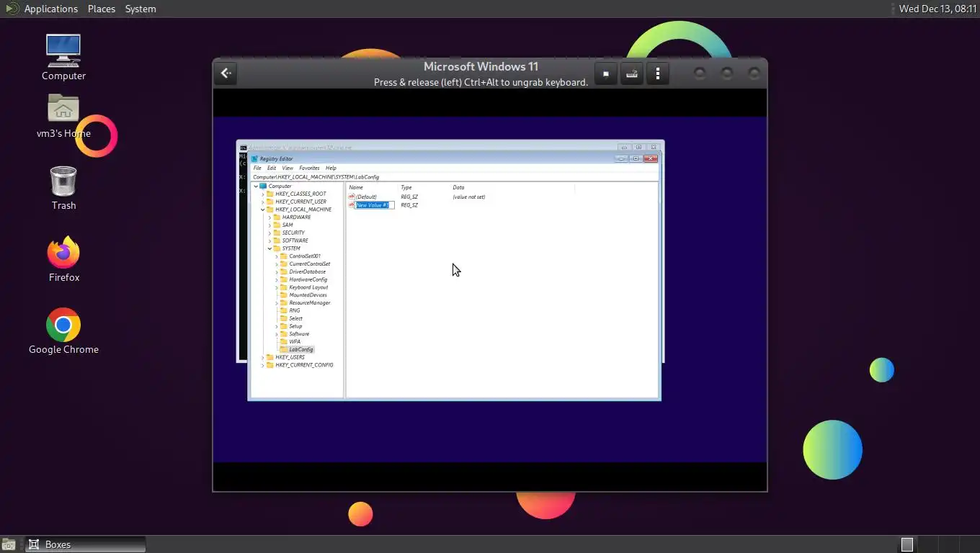Click the show desktop button in bottom panel
The width and height of the screenshot is (980, 553).
[x=8, y=544]
